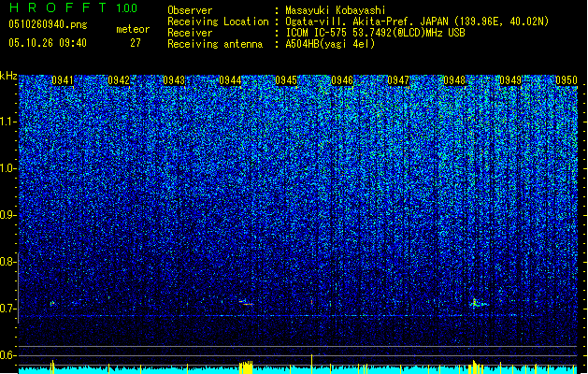Click the small echo left of 0941
The image size is (588, 374).
pos(52,303)
